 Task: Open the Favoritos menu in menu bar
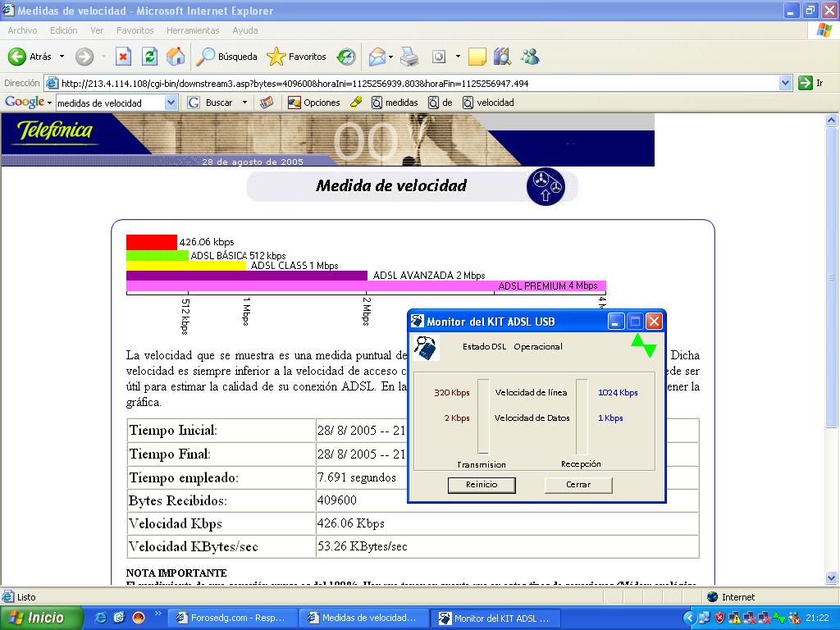click(135, 30)
